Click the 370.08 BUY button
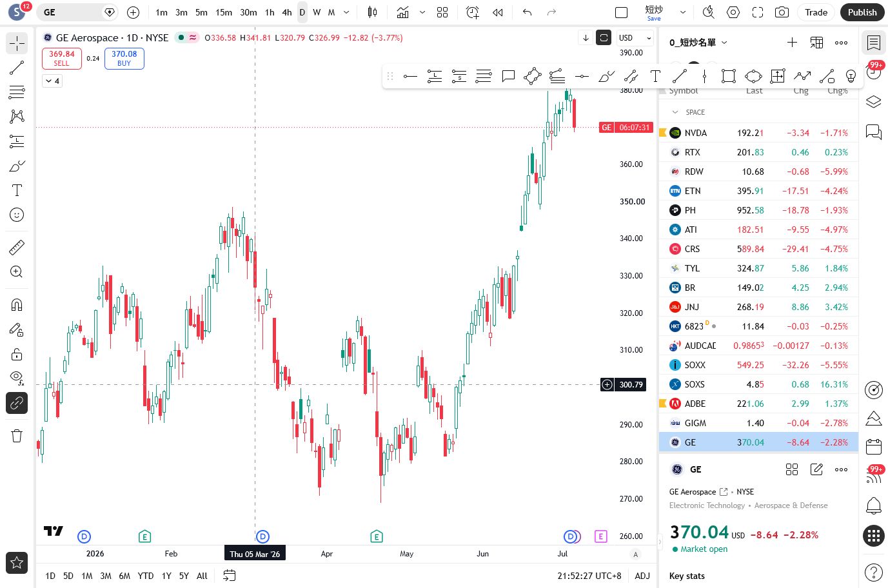The height and width of the screenshot is (588, 888). (x=124, y=58)
